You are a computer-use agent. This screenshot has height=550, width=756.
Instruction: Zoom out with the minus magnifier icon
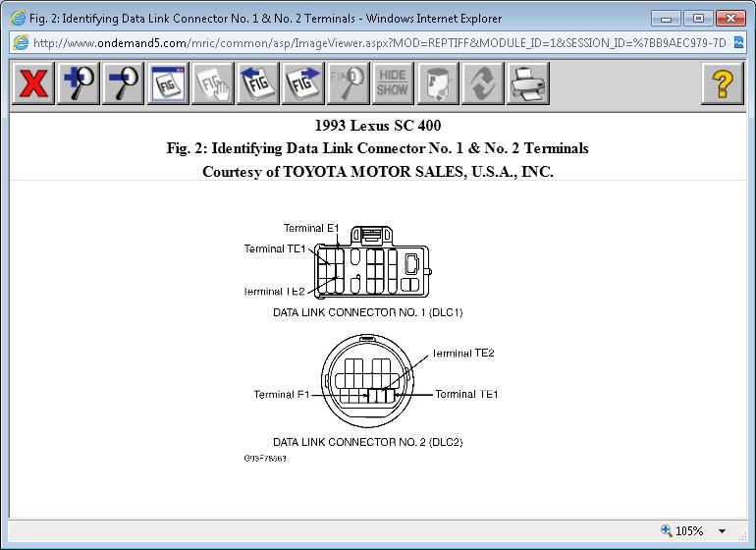[123, 83]
